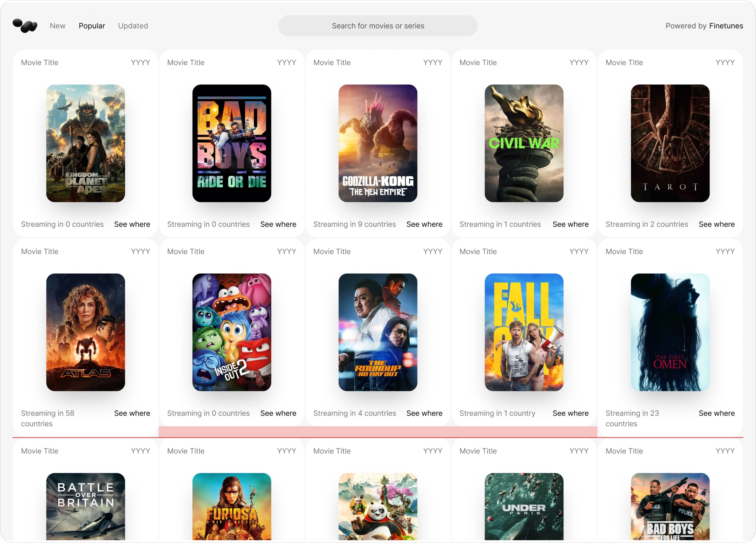Open the Finetunes link

(x=726, y=26)
